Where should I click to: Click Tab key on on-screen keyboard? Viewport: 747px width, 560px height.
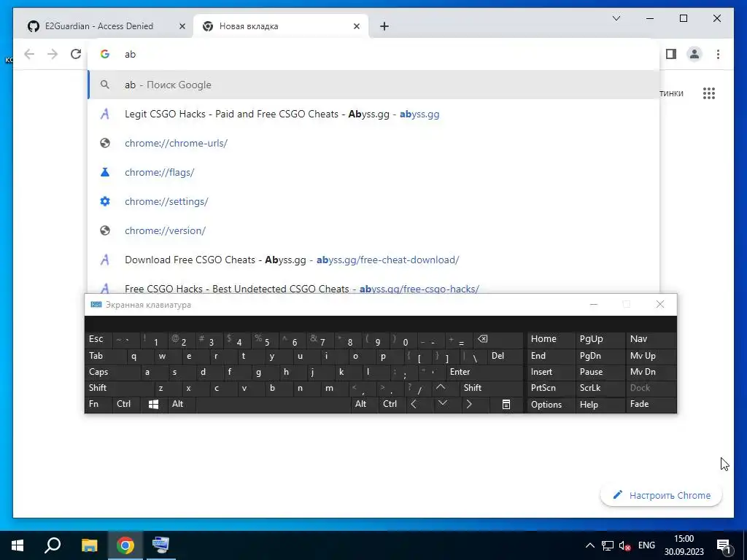pos(106,356)
